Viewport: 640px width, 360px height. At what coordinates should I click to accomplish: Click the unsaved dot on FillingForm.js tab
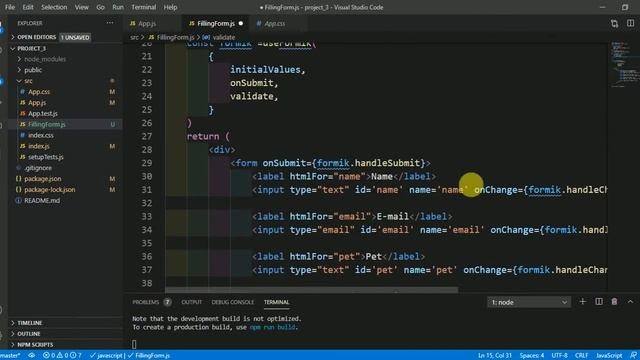click(x=241, y=23)
